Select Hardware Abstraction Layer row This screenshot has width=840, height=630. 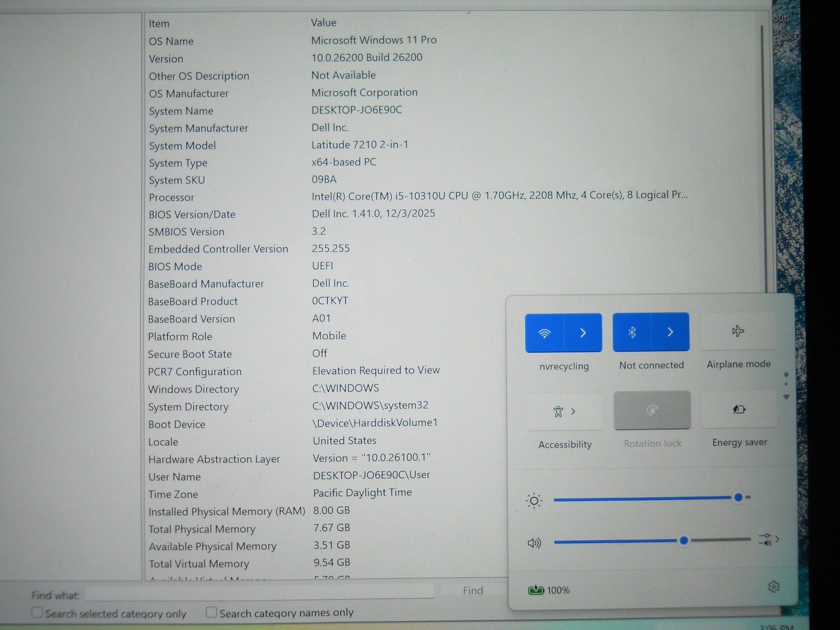(x=325, y=459)
